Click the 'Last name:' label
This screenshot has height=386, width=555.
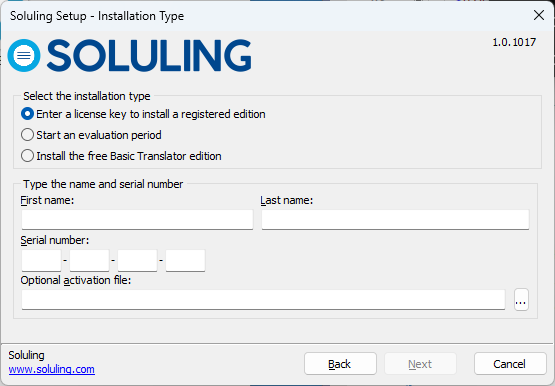(287, 200)
